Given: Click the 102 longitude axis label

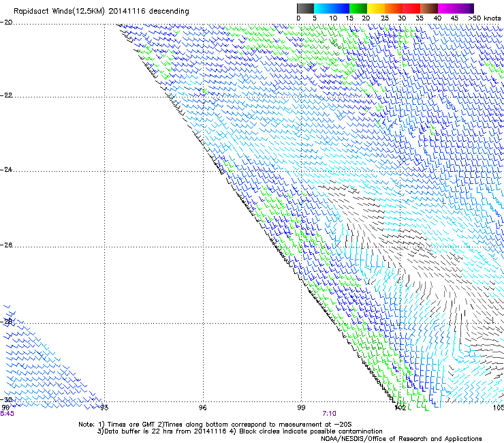Looking at the screenshot, I should pos(400,408).
